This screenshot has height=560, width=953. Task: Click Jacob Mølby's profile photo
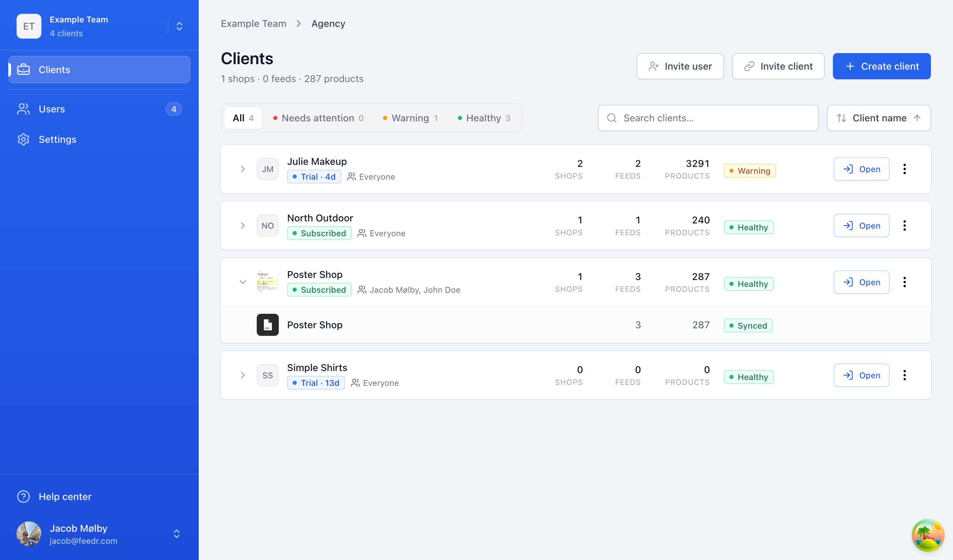tap(29, 533)
